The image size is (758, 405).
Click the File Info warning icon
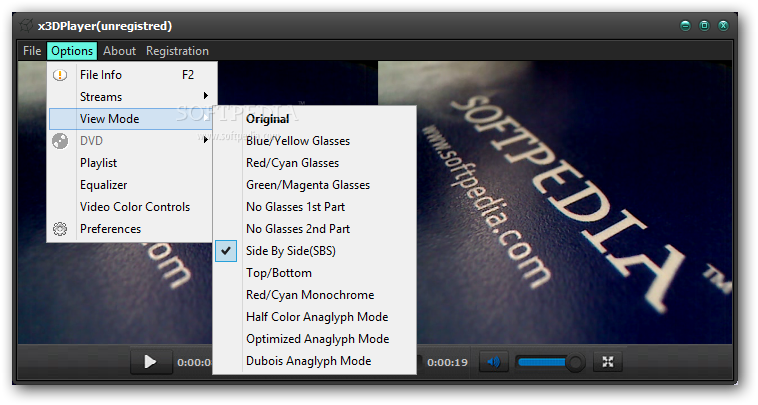coord(60,75)
